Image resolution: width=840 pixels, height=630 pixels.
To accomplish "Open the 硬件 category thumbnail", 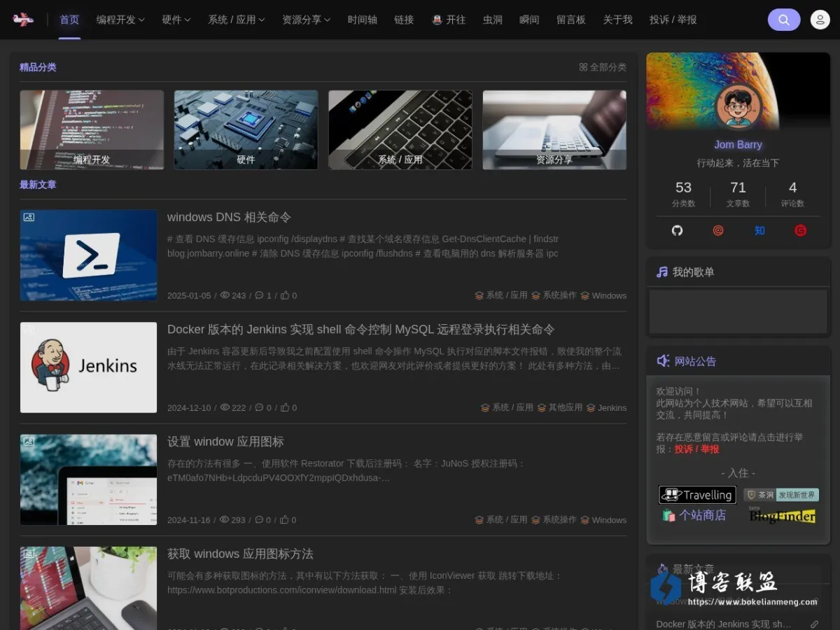I will 246,129.
